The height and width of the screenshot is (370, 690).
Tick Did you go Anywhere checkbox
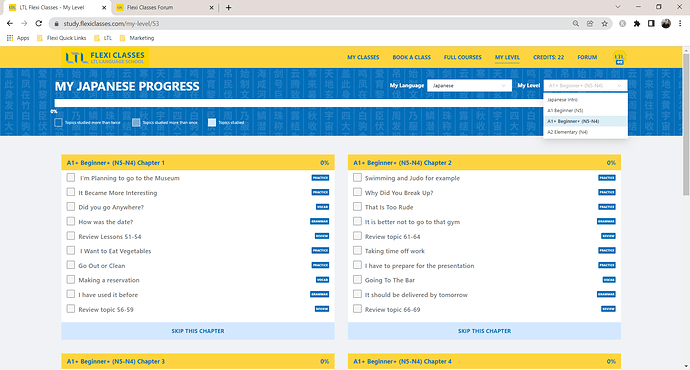coord(70,207)
